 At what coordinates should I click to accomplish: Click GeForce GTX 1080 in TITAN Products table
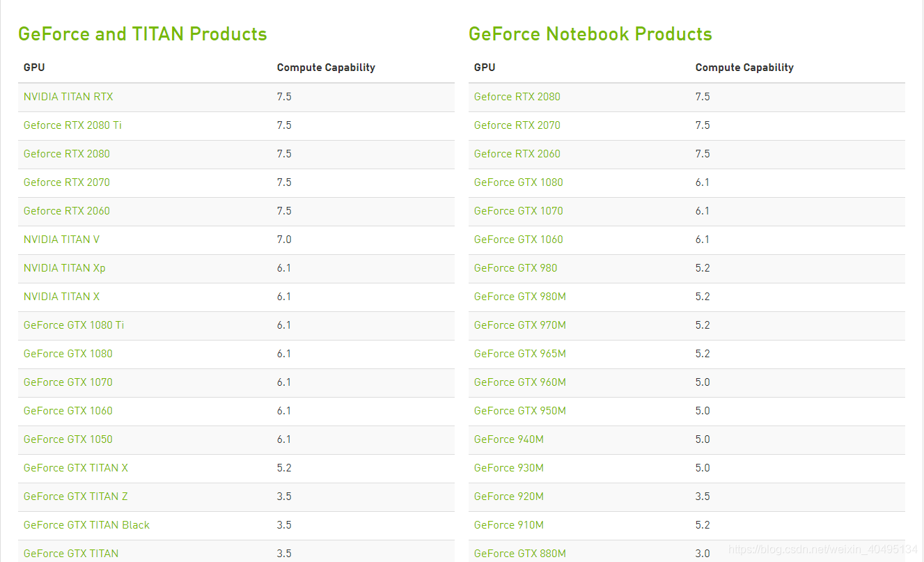(x=68, y=354)
